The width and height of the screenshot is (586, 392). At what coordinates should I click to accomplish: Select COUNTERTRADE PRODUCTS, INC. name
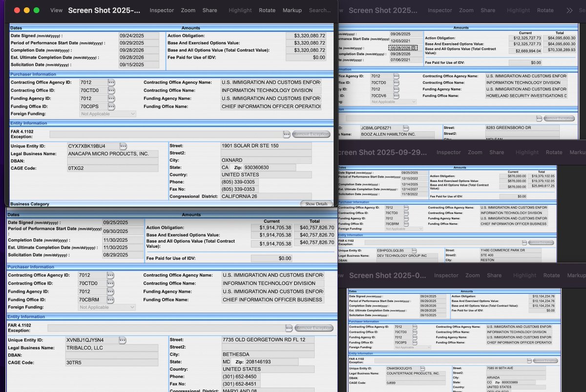point(417,373)
